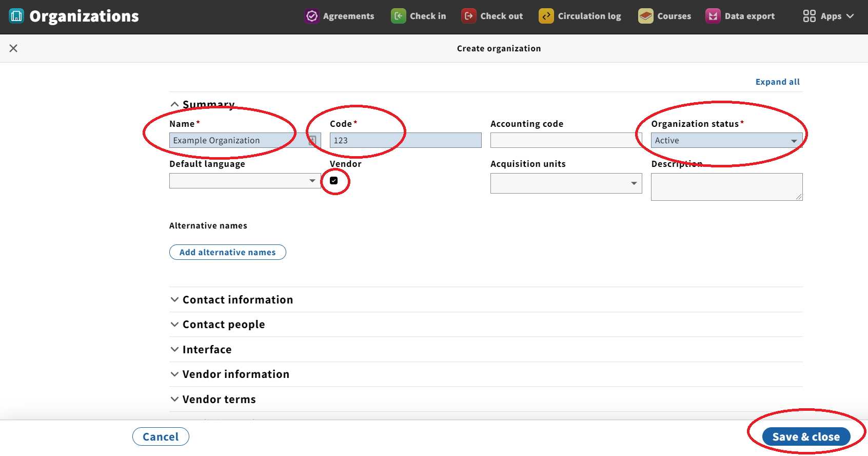
Task: Click the Alternative names label
Action: tap(208, 225)
